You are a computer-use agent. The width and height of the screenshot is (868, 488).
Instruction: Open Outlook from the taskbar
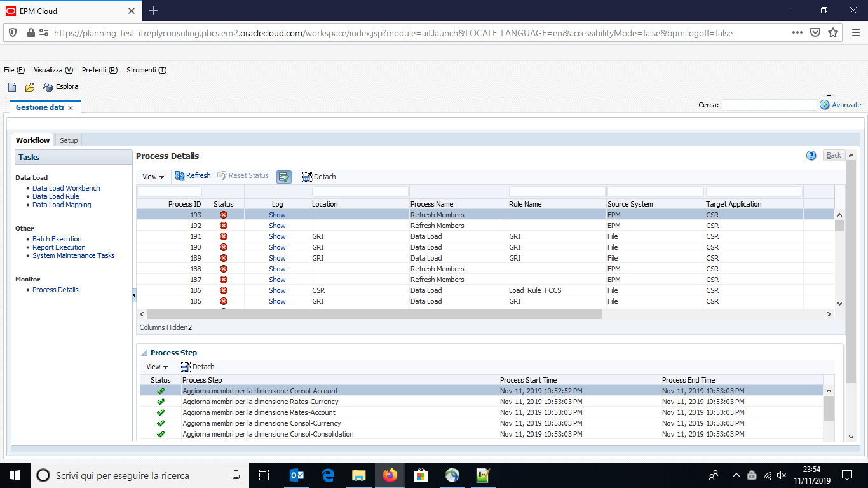pyautogui.click(x=297, y=475)
